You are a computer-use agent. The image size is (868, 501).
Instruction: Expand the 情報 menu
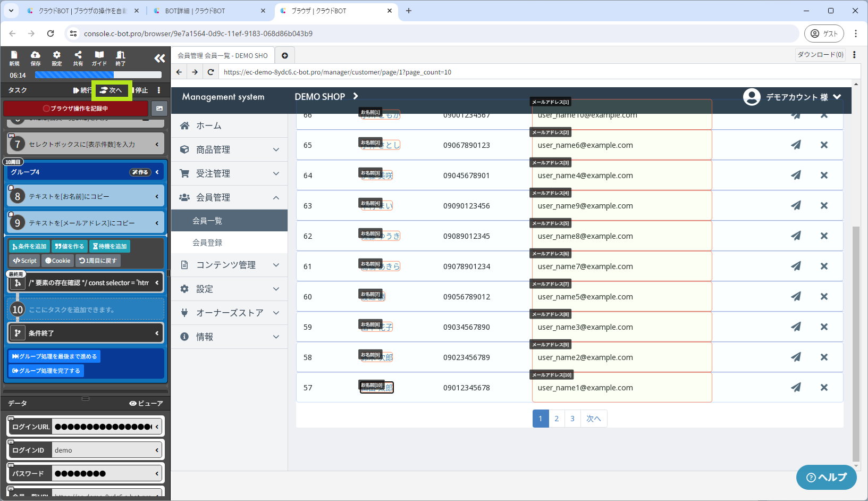[x=230, y=337]
